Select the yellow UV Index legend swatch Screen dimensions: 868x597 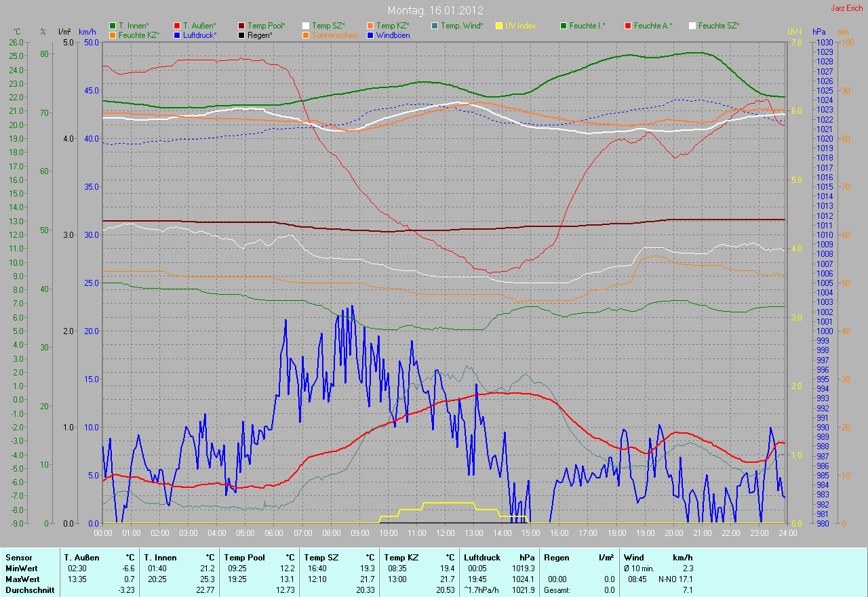click(499, 26)
